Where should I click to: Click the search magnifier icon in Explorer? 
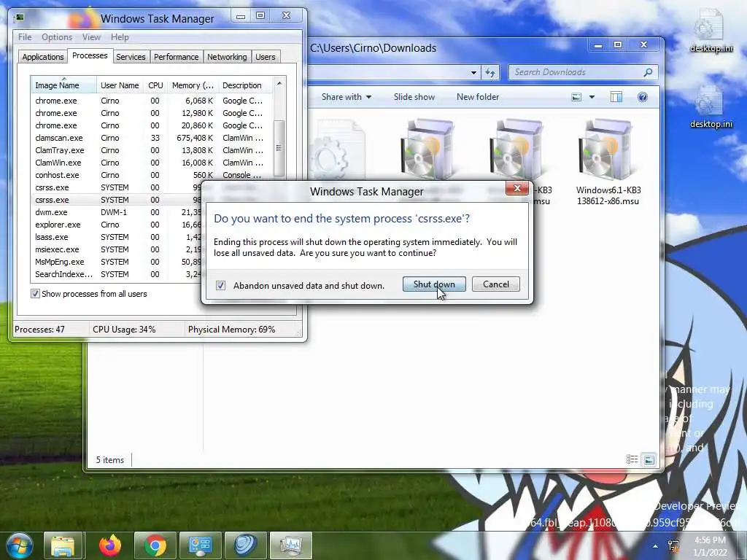648,72
